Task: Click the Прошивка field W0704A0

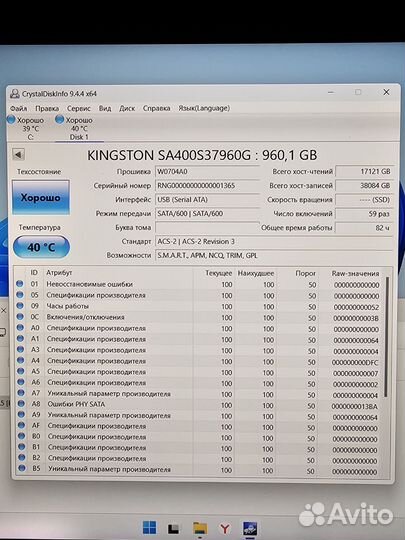Action: [x=207, y=172]
